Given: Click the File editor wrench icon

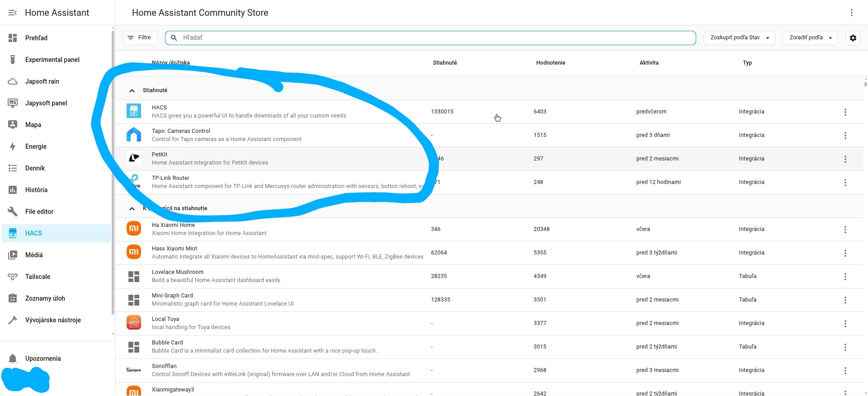Looking at the screenshot, I should [x=13, y=212].
